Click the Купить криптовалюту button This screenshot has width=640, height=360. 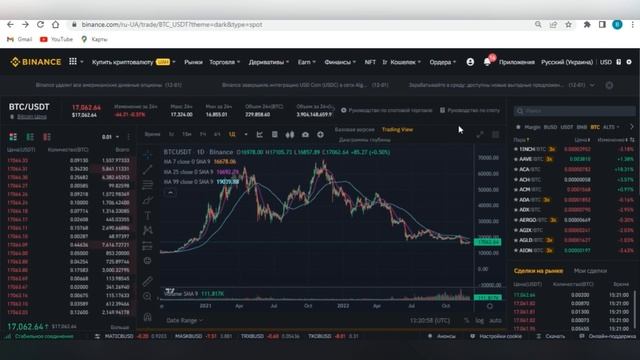pyautogui.click(x=133, y=62)
